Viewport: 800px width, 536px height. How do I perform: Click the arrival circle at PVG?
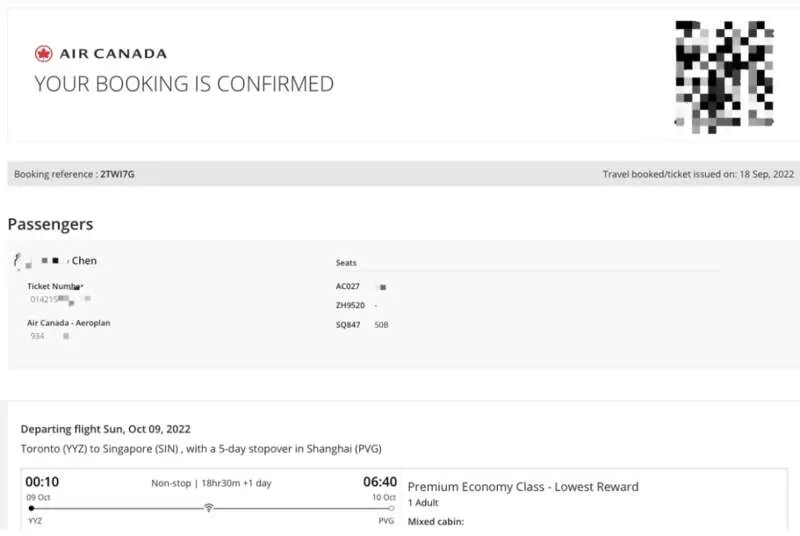click(391, 508)
